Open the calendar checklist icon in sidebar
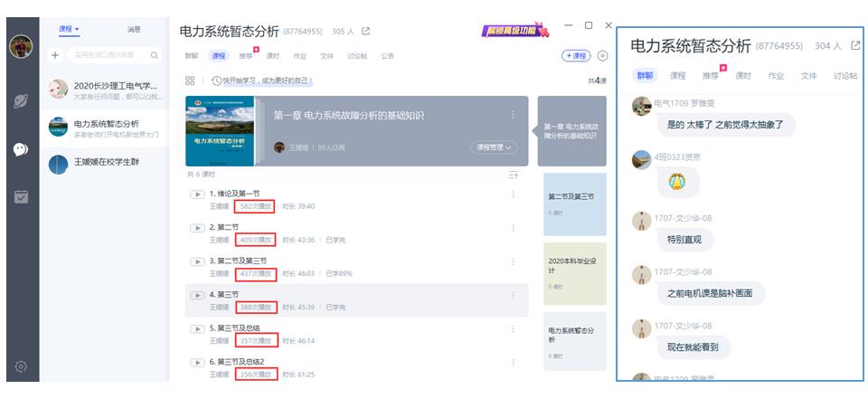 21,196
